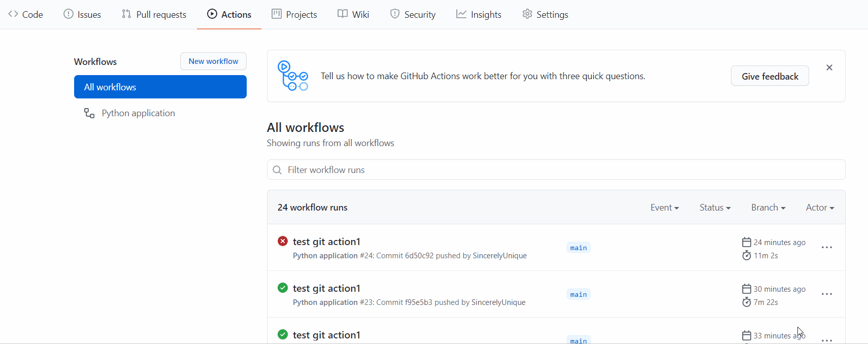Image resolution: width=868 pixels, height=344 pixels.
Task: Click the stopwatch icon beside 7m 22s
Action: click(746, 302)
